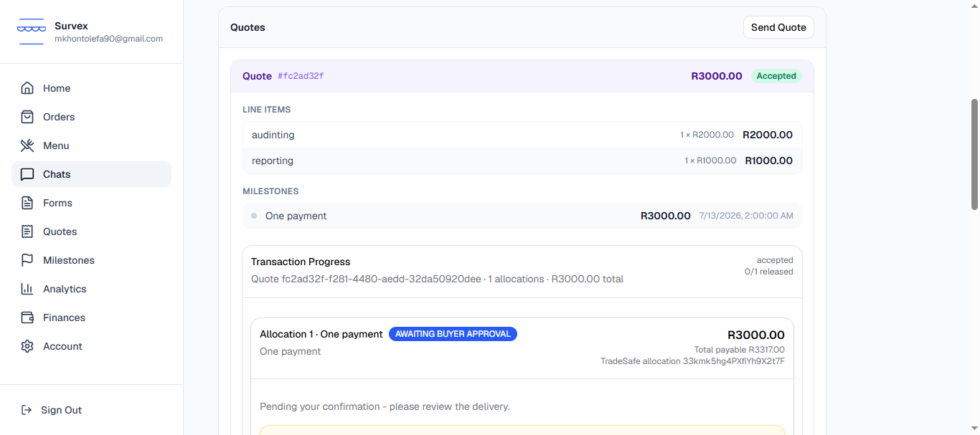980x435 pixels.
Task: Click the Quotes receipt icon
Action: (27, 231)
